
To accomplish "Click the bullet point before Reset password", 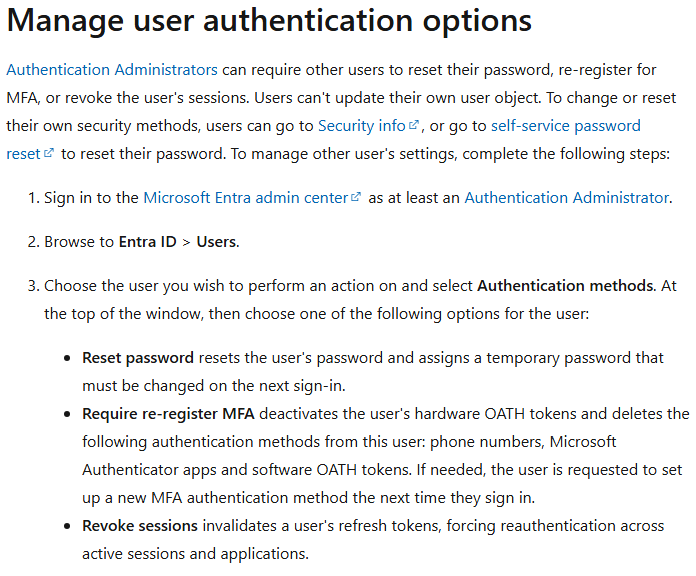I will pyautogui.click(x=67, y=358).
